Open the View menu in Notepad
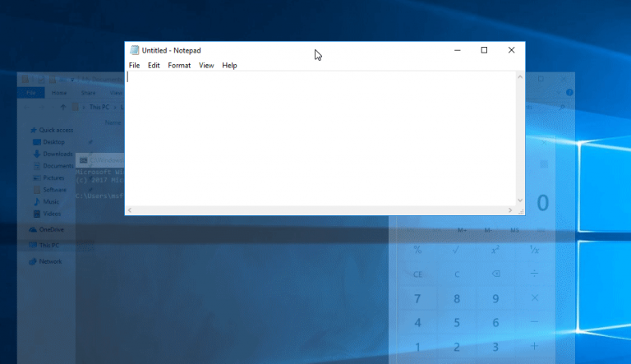 click(x=206, y=66)
